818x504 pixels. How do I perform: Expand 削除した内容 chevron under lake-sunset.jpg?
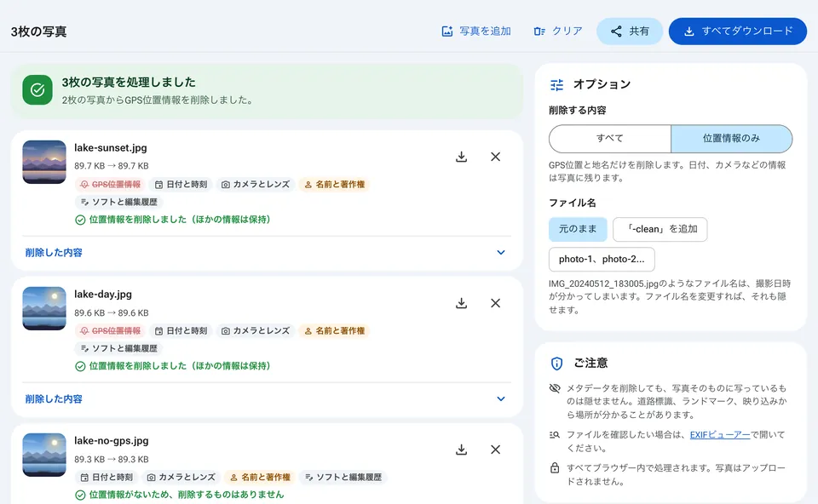(501, 252)
